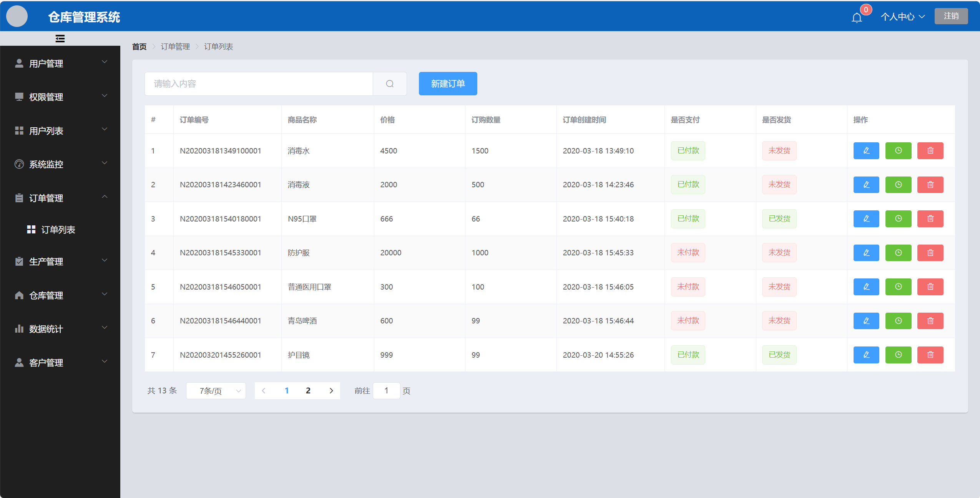980x498 pixels.
Task: Click the 新建订单 button
Action: pos(448,84)
